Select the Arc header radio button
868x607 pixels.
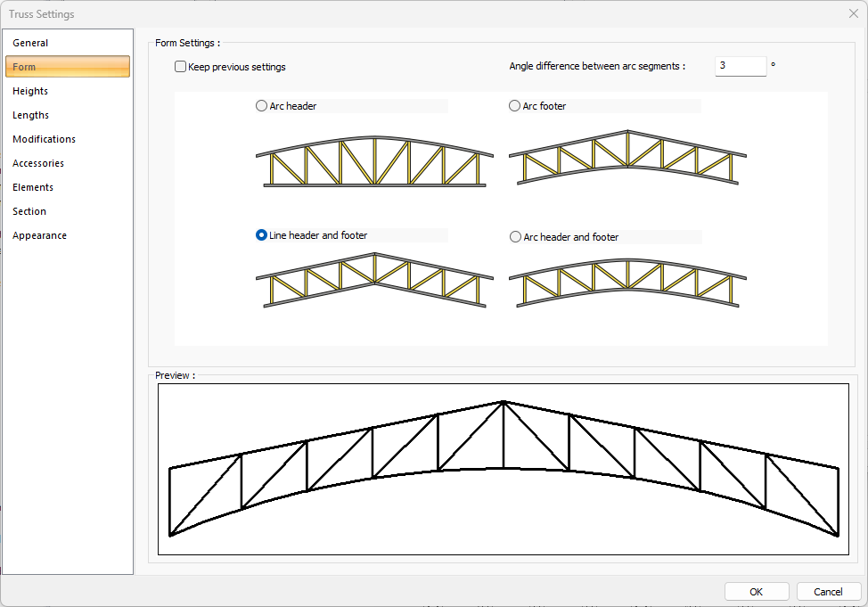262,106
